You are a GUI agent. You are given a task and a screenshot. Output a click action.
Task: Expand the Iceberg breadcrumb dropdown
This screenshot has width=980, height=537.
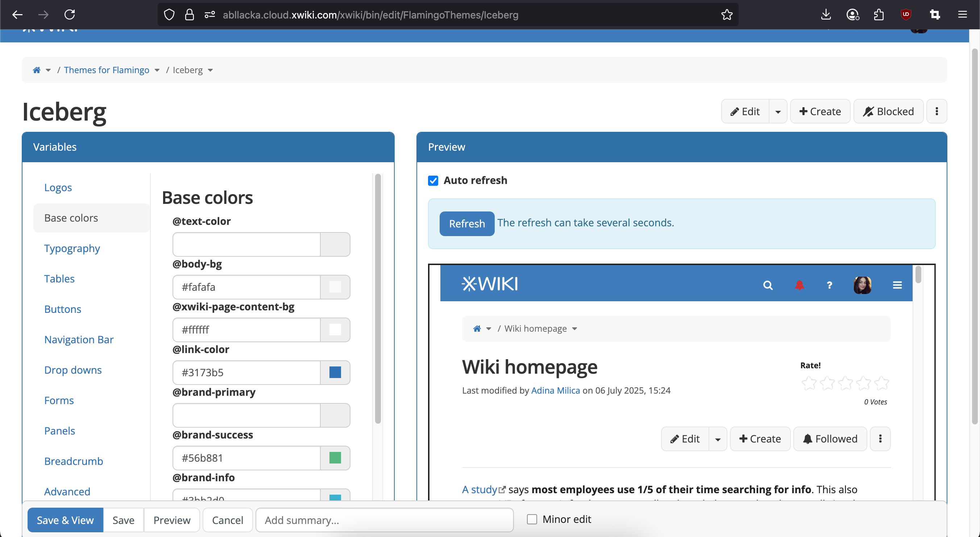coord(210,70)
